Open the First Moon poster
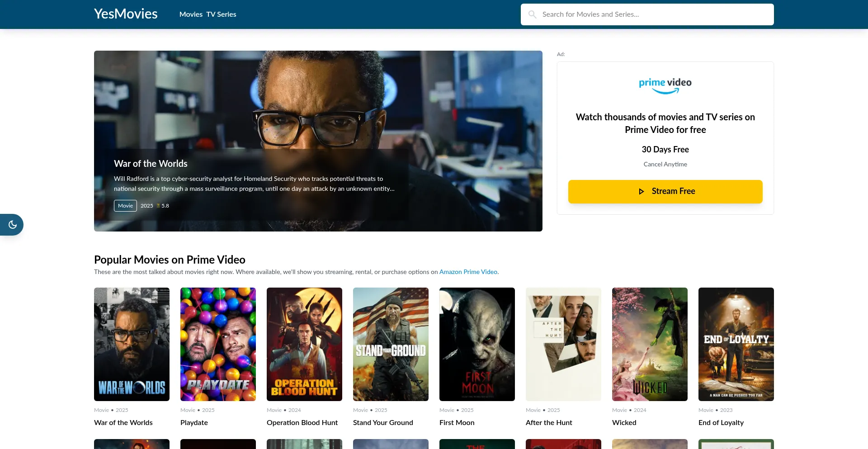This screenshot has width=868, height=449. [x=477, y=344]
